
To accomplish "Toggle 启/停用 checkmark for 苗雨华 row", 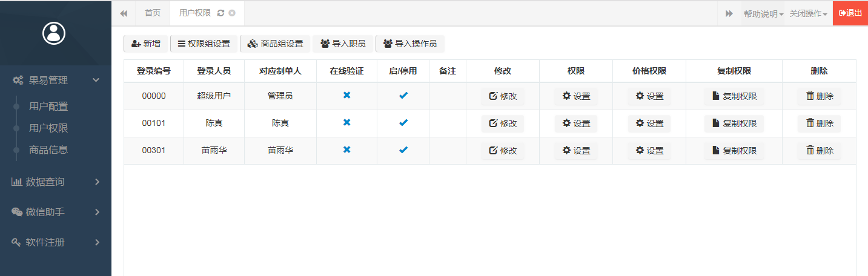I will click(403, 149).
